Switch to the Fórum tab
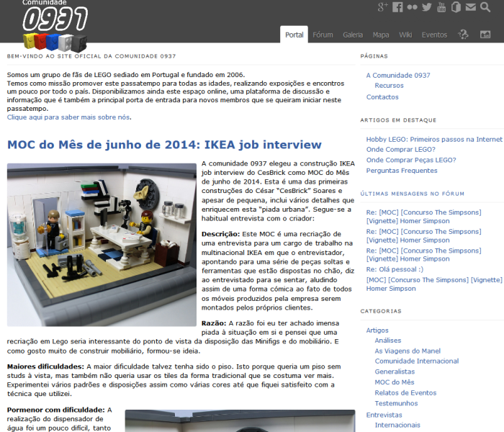The image size is (504, 432). click(x=323, y=35)
